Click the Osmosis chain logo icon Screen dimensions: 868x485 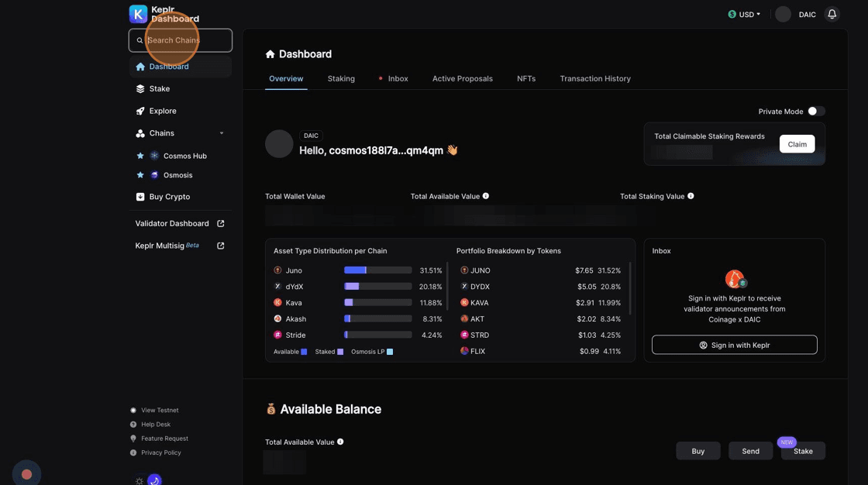pos(154,175)
